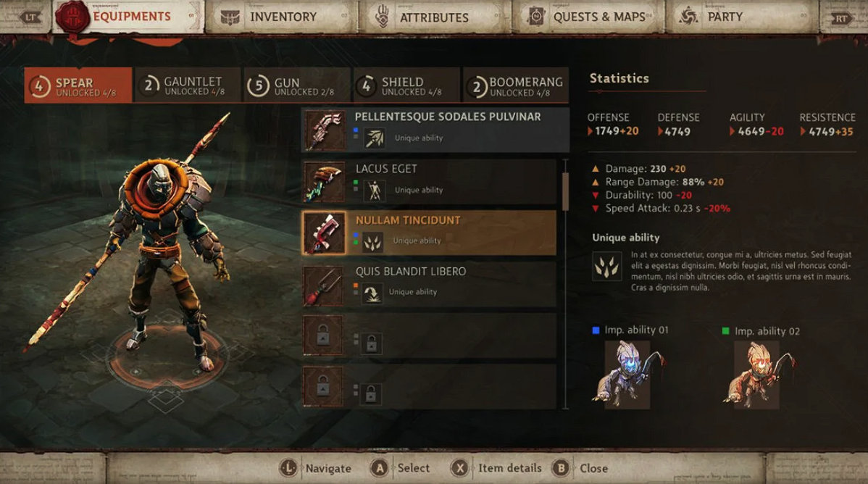The width and height of the screenshot is (868, 484).
Task: Click the RT bumper icon
Action: pyautogui.click(x=840, y=18)
